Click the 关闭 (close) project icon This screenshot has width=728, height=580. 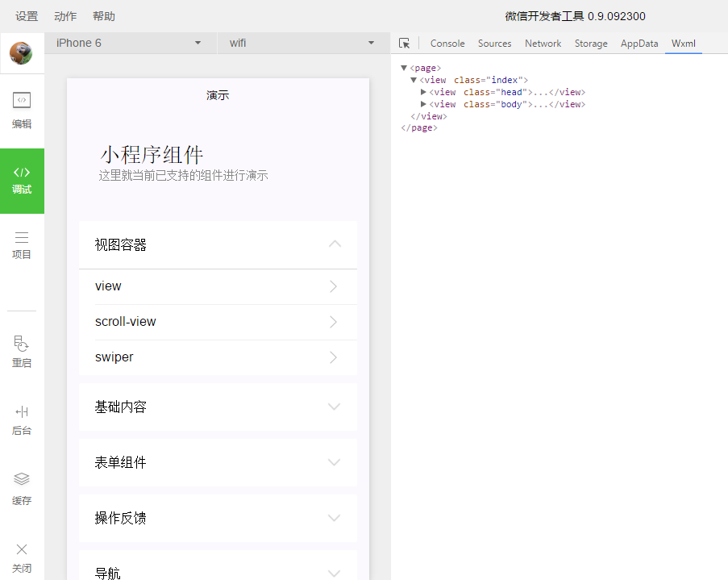[x=22, y=558]
